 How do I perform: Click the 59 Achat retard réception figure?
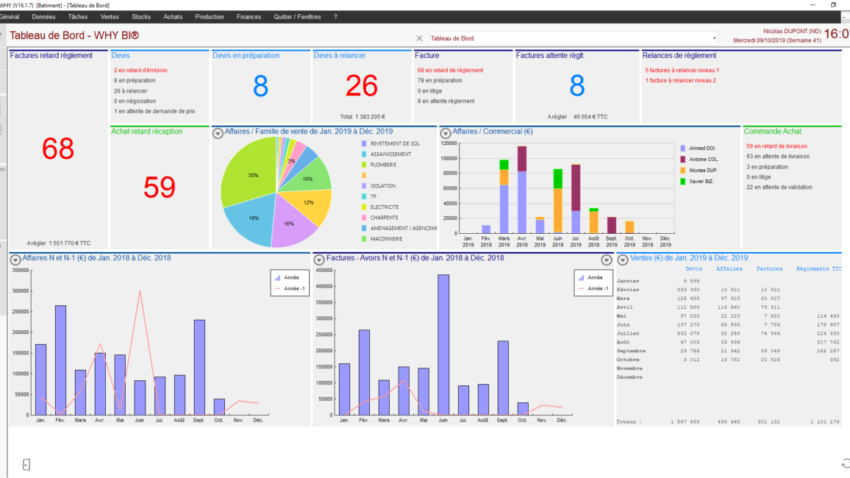coord(159,188)
